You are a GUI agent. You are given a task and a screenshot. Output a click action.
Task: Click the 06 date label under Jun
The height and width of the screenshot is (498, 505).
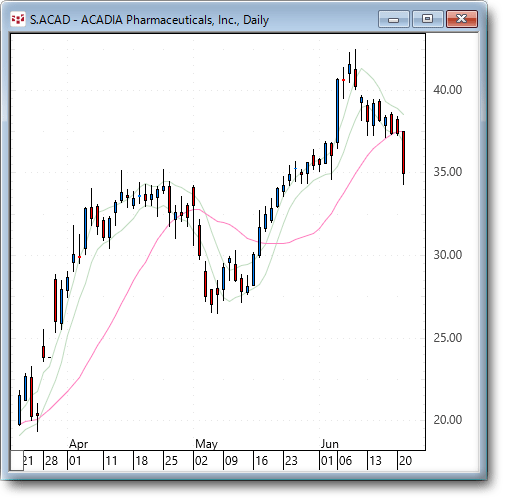345,461
